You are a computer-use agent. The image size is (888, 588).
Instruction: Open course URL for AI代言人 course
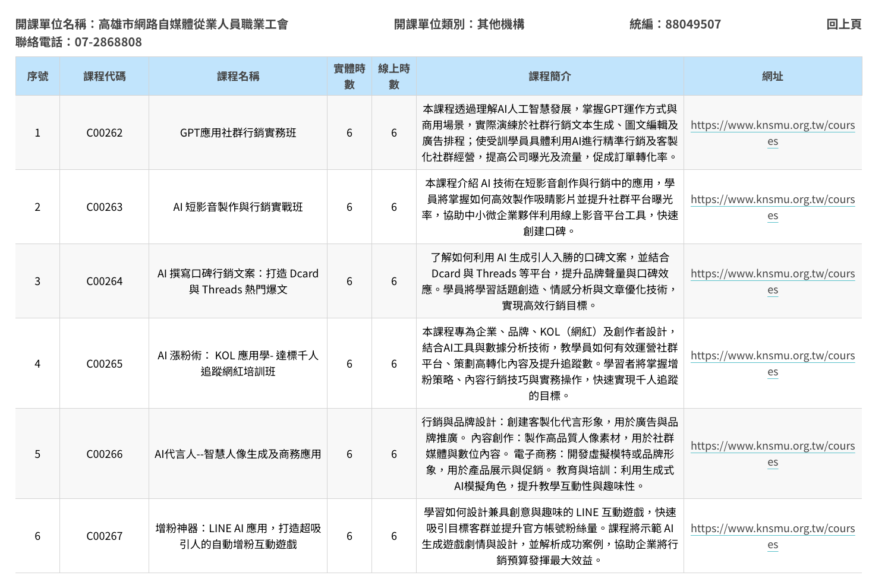tap(772, 447)
